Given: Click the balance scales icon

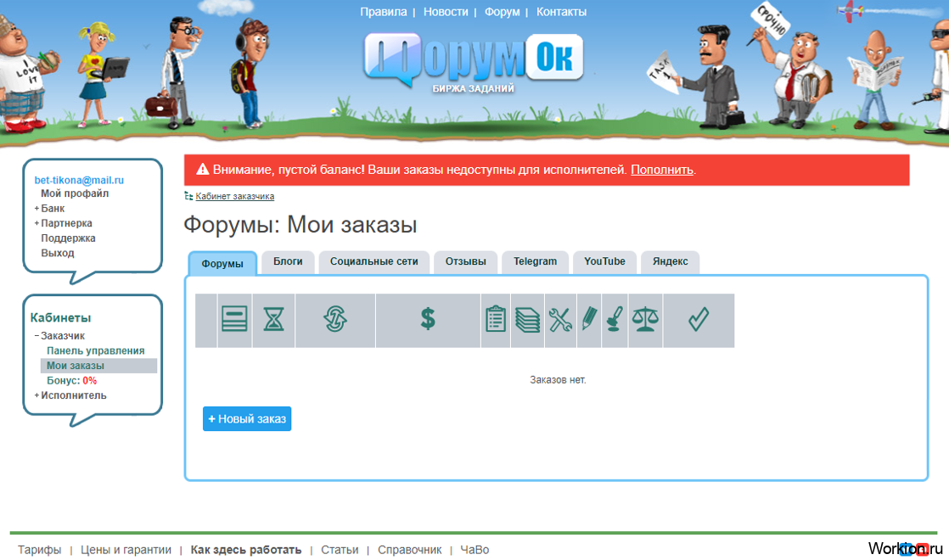Looking at the screenshot, I should [645, 319].
